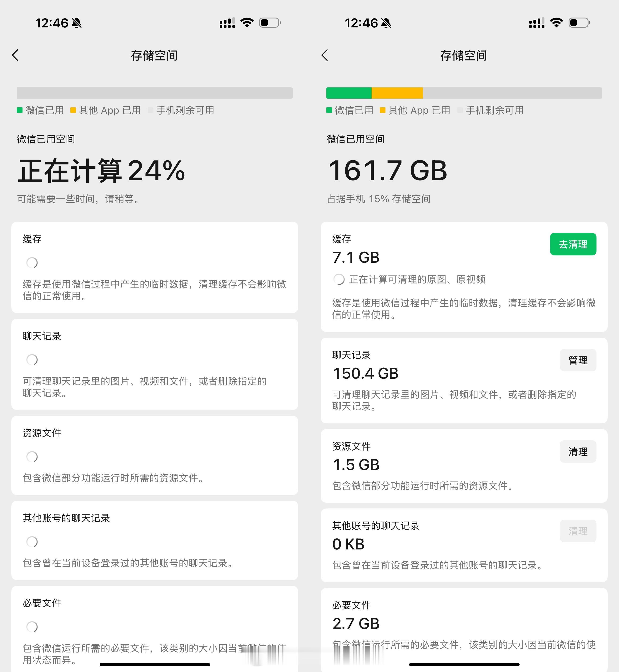Tap the loading spinner in left 缓存 card
Image resolution: width=619 pixels, height=672 pixels.
click(32, 263)
